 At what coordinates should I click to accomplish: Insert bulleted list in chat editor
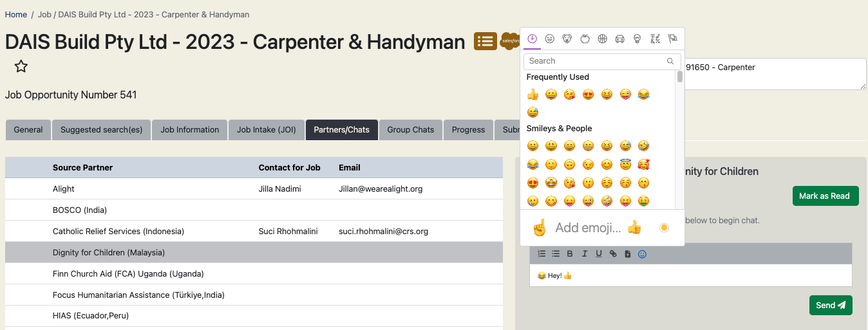click(556, 254)
